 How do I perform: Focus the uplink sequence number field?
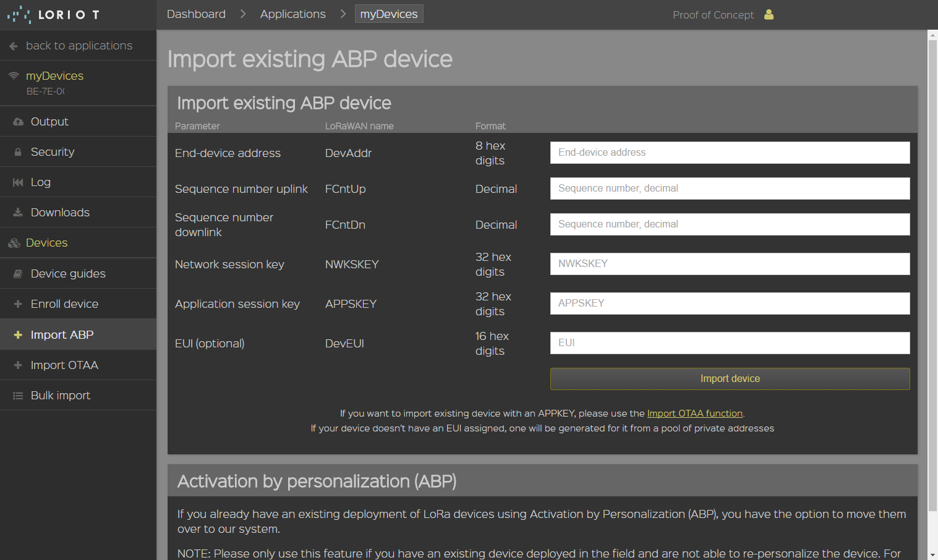click(x=730, y=189)
